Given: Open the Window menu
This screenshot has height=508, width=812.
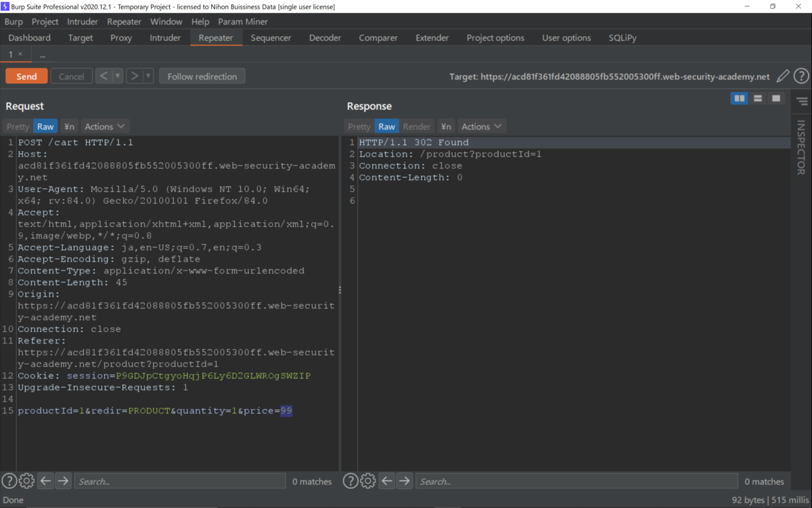Looking at the screenshot, I should 166,22.
